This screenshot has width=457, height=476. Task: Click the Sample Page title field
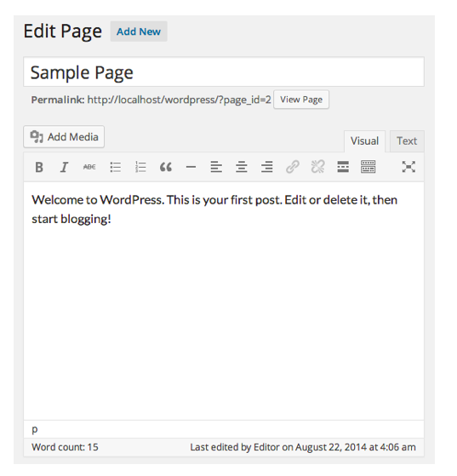tap(224, 72)
